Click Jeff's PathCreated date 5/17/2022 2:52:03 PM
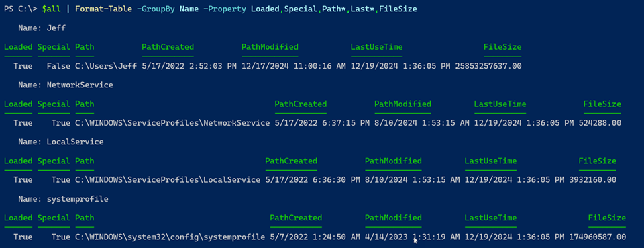The height and width of the screenshot is (248, 644). click(189, 66)
